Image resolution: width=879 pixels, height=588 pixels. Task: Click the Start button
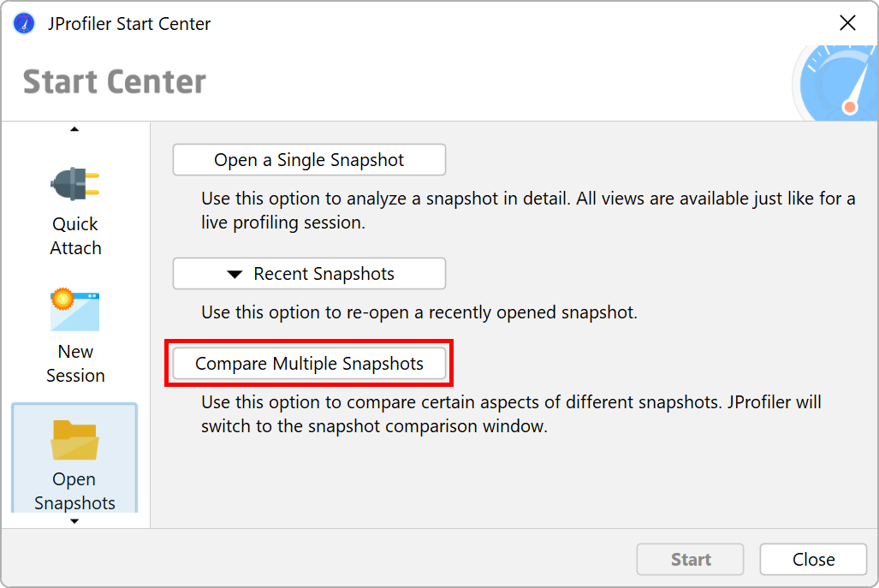[x=690, y=559]
